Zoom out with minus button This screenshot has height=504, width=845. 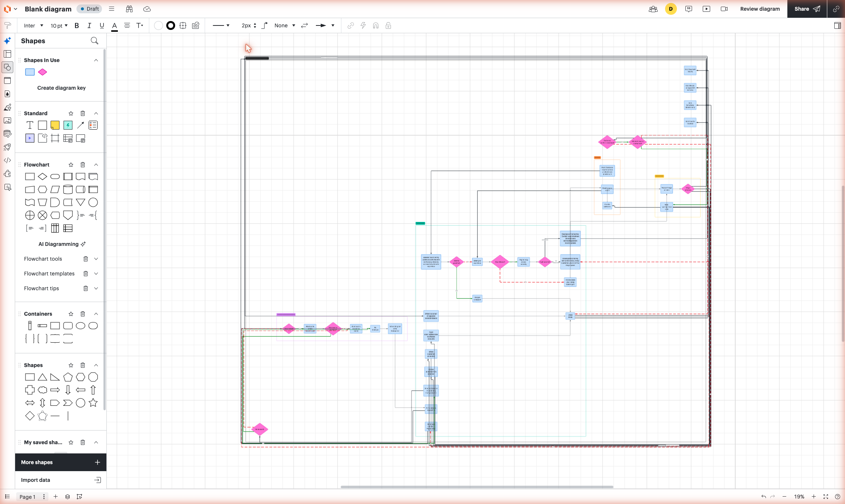point(784,497)
